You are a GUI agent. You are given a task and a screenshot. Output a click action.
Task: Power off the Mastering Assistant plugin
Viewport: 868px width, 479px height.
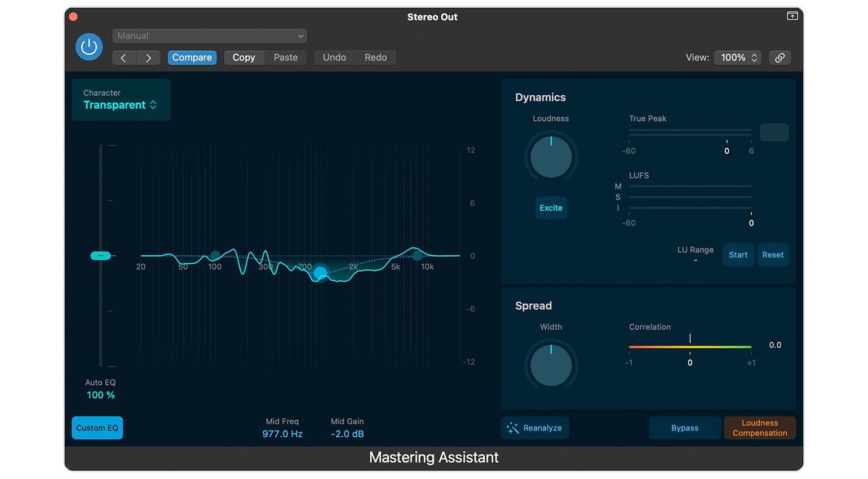[88, 47]
